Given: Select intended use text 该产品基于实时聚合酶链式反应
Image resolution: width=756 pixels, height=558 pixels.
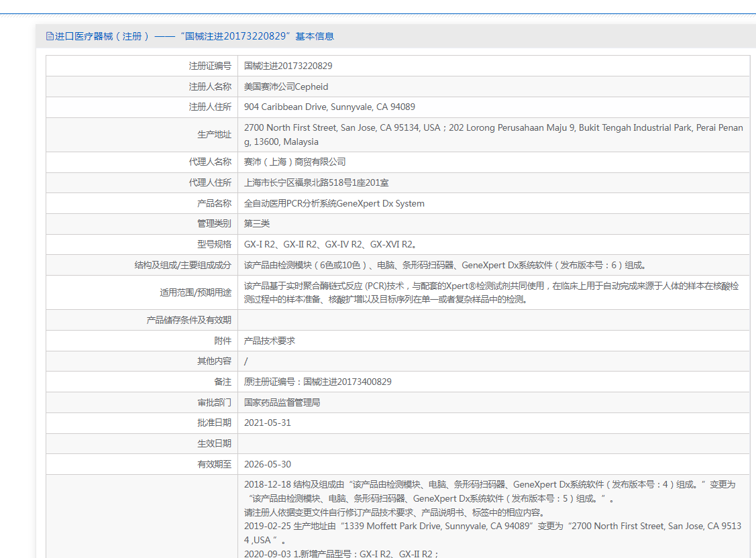Looking at the screenshot, I should [491, 292].
